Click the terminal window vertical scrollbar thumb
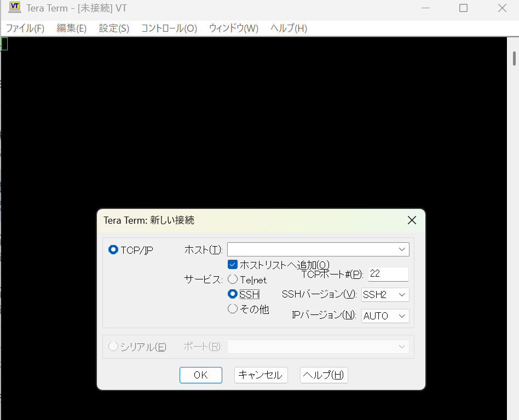Image resolution: width=519 pixels, height=420 pixels. 514,59
